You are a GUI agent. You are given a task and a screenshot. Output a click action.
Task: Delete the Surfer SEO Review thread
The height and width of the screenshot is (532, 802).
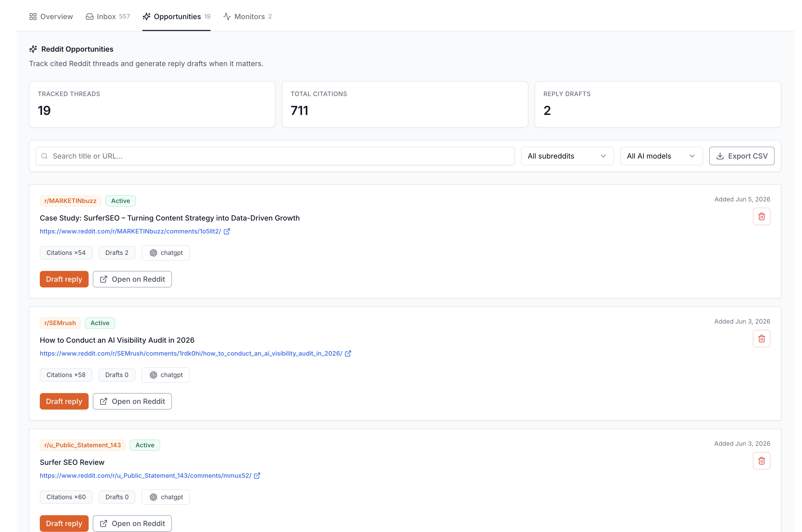[761, 461]
